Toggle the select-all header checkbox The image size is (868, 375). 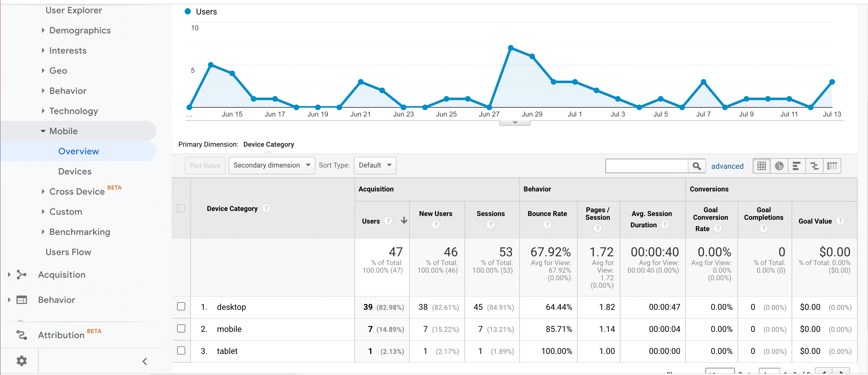click(x=181, y=208)
